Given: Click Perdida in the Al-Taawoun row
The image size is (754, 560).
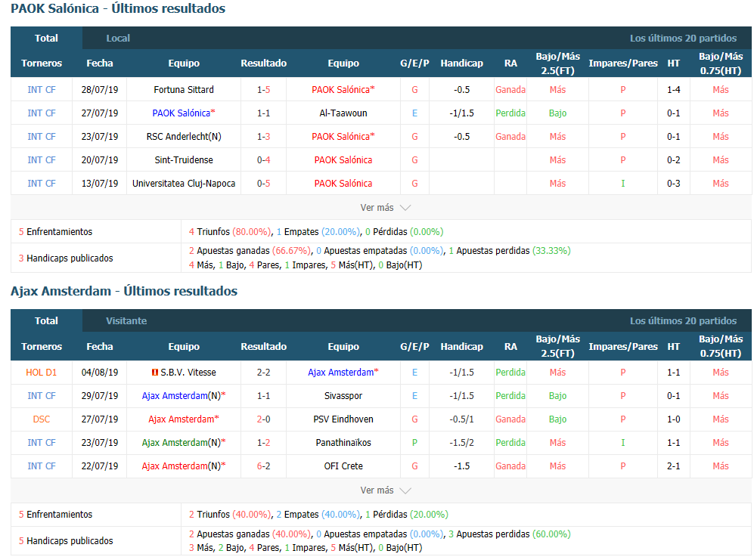Looking at the screenshot, I should point(510,113).
